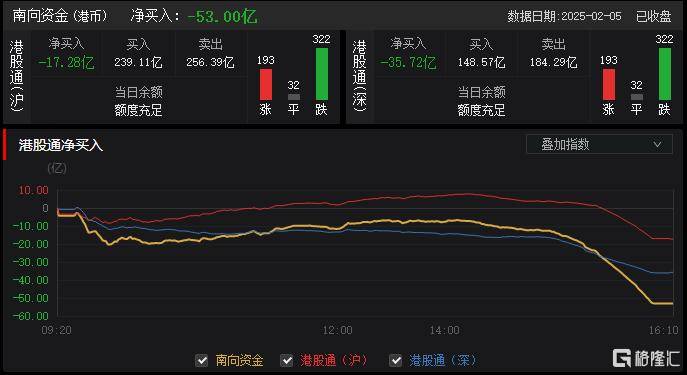This screenshot has width=687, height=375.
Task: Click the red 涨 bar in 沪 panel
Action: point(266,85)
